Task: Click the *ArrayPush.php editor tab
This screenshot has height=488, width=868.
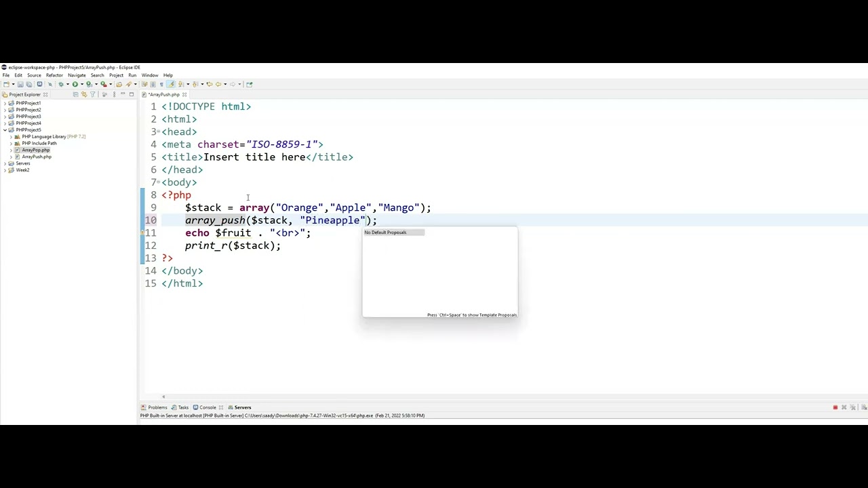Action: (x=163, y=94)
